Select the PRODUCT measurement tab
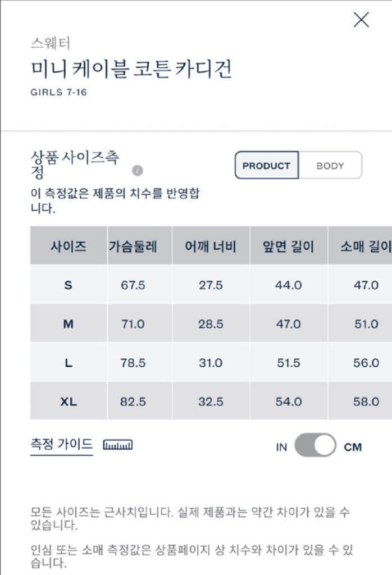 point(266,166)
